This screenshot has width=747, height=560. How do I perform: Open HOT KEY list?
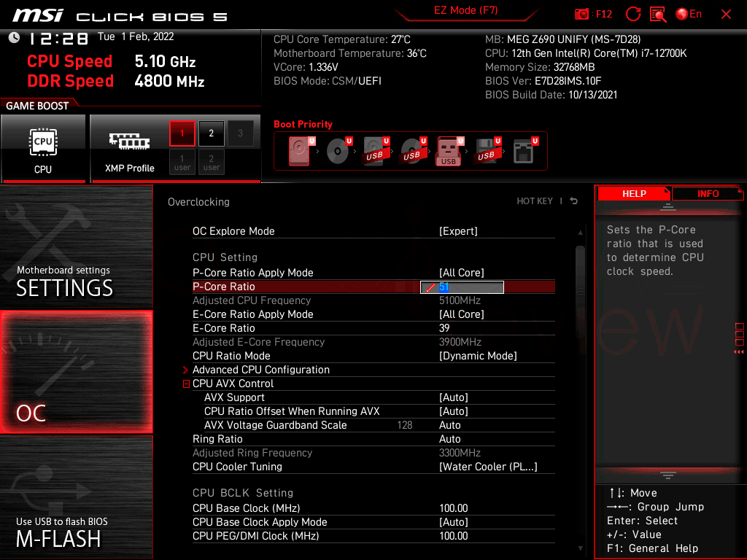[x=535, y=201]
